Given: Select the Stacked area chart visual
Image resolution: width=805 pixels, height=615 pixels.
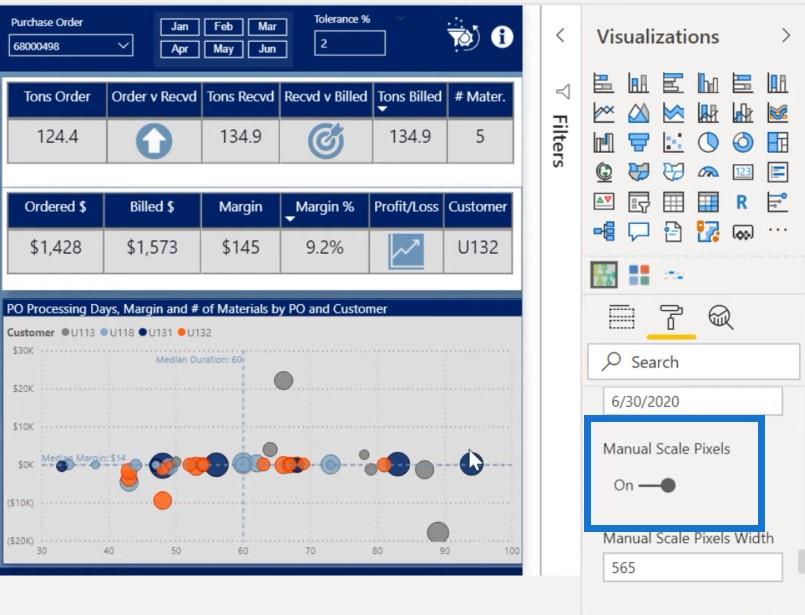Looking at the screenshot, I should pos(673,112).
